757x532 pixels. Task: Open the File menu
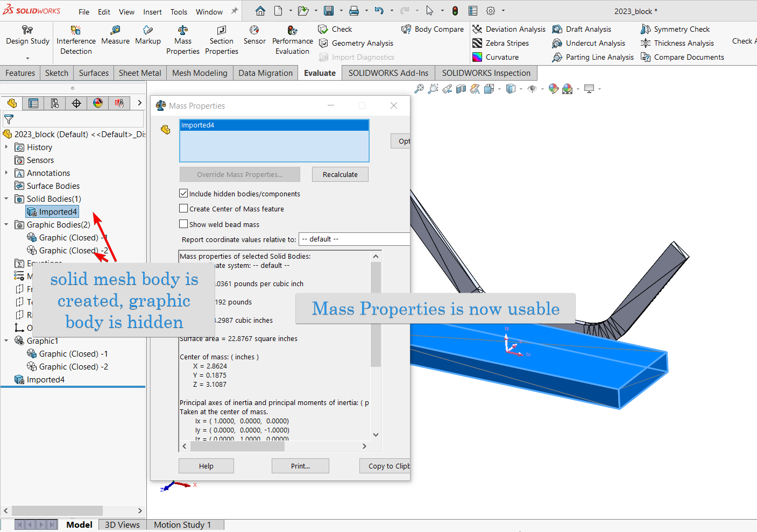(84, 12)
